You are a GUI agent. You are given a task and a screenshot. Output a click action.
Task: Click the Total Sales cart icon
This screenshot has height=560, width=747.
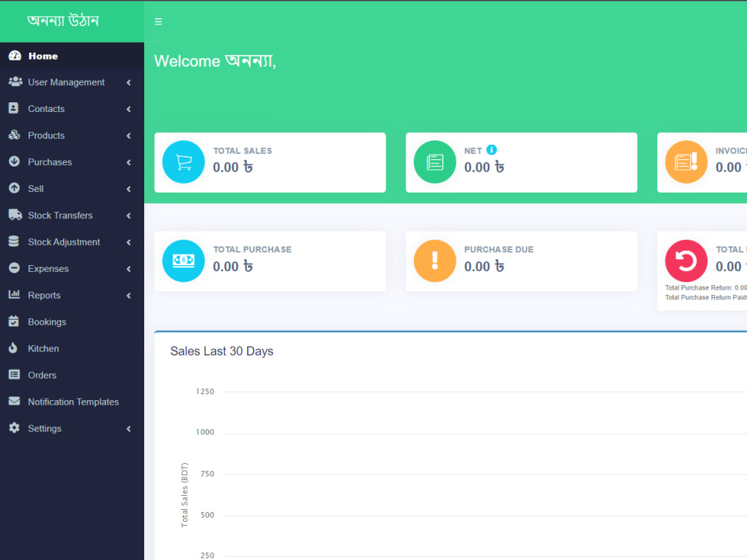(x=184, y=162)
